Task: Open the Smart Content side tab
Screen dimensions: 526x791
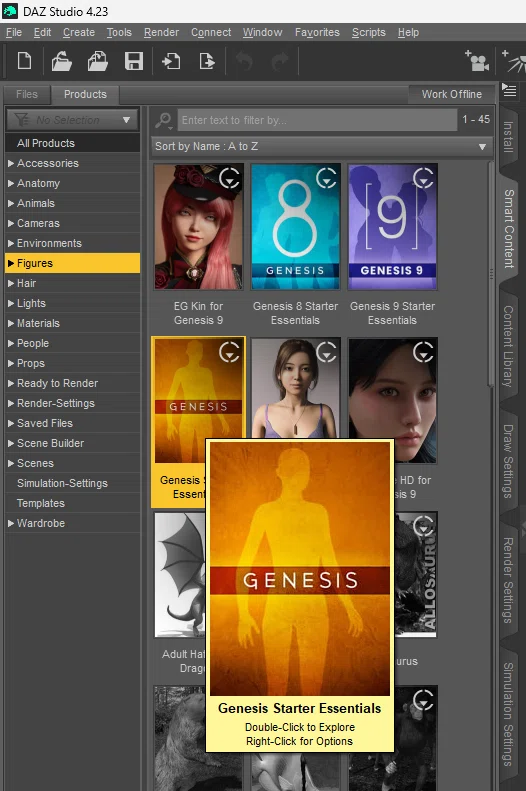Action: (x=509, y=229)
